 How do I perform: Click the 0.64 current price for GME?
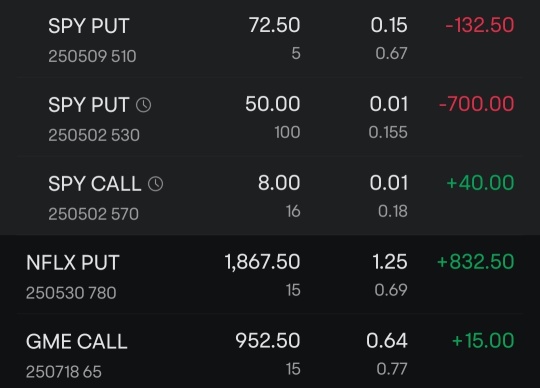tap(387, 340)
